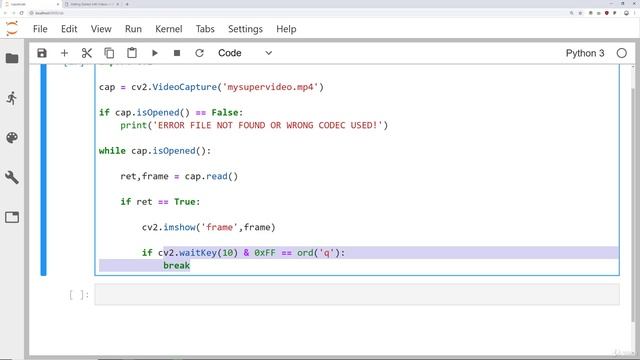
Task: Paste cell from clipboard icon
Action: 132,53
